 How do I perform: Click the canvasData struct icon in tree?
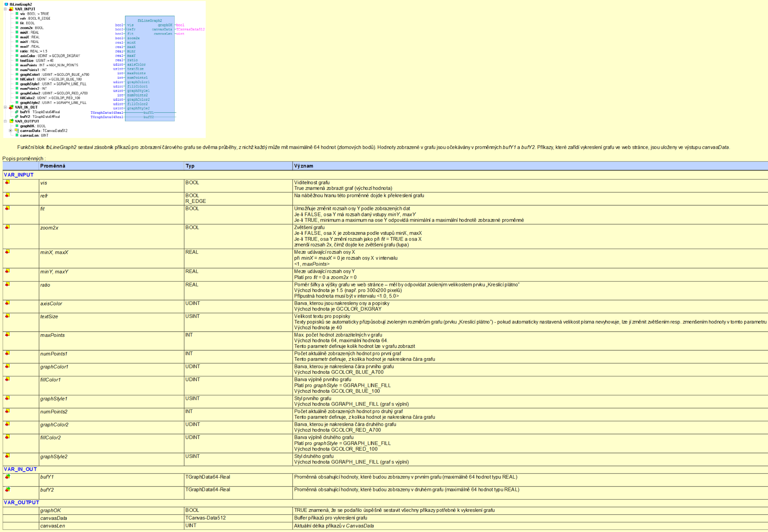pyautogui.click(x=17, y=131)
